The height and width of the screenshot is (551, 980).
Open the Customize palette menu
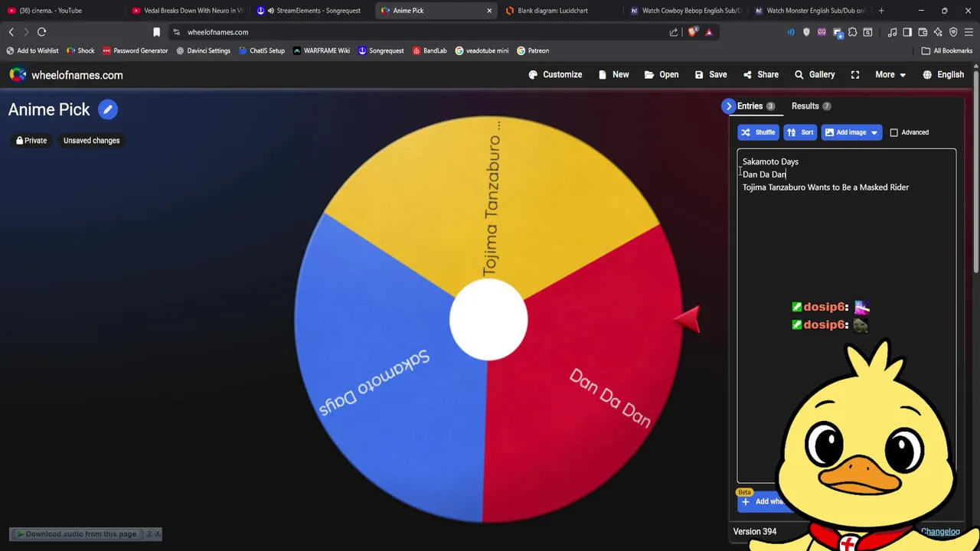tap(555, 75)
